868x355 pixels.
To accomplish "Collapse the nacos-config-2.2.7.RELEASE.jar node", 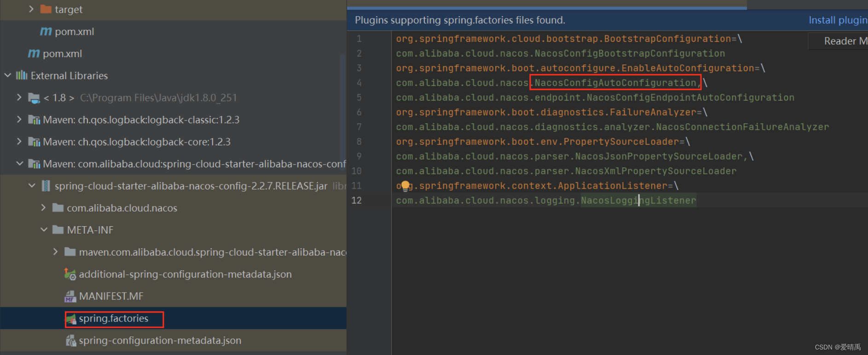I will (x=31, y=185).
